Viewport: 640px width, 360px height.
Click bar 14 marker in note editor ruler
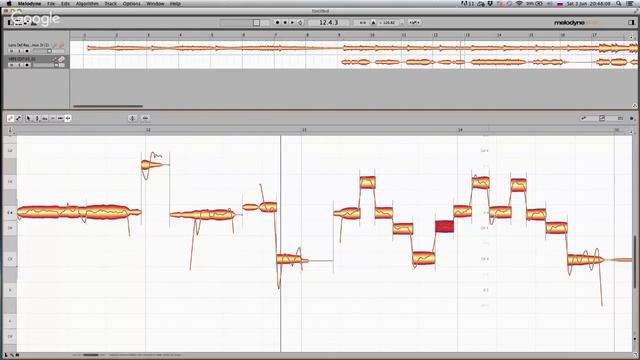pos(460,130)
